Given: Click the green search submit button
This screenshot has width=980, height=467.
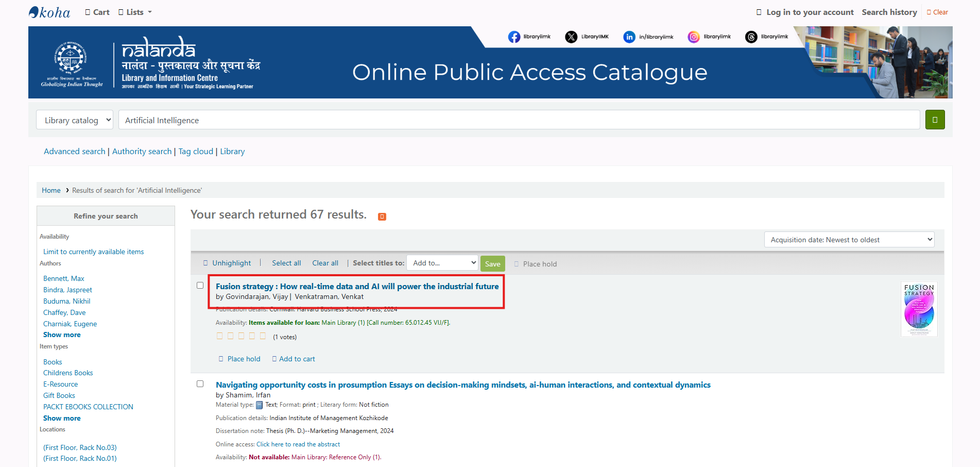Looking at the screenshot, I should pyautogui.click(x=935, y=120).
